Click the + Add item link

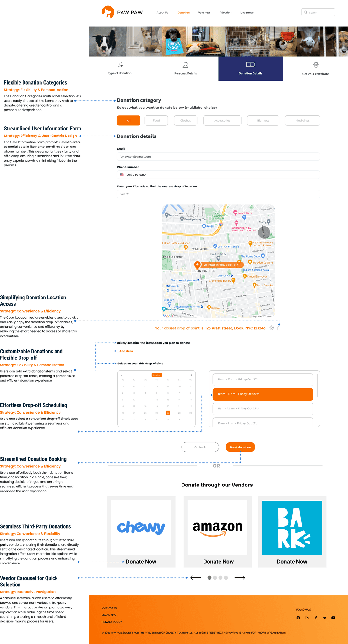point(125,351)
